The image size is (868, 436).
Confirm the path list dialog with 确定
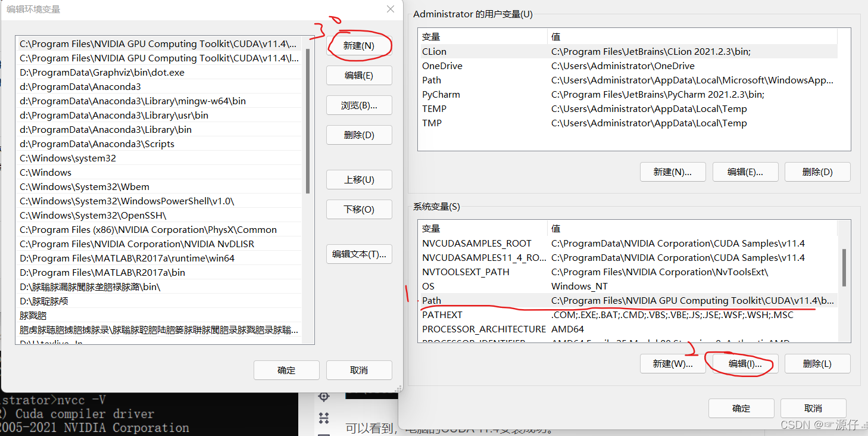pos(286,370)
